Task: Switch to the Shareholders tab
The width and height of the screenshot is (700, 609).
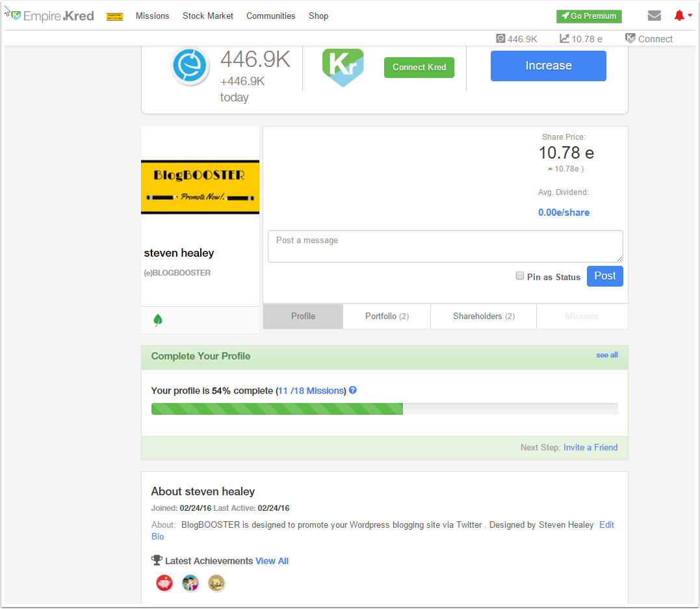Action: click(x=484, y=317)
